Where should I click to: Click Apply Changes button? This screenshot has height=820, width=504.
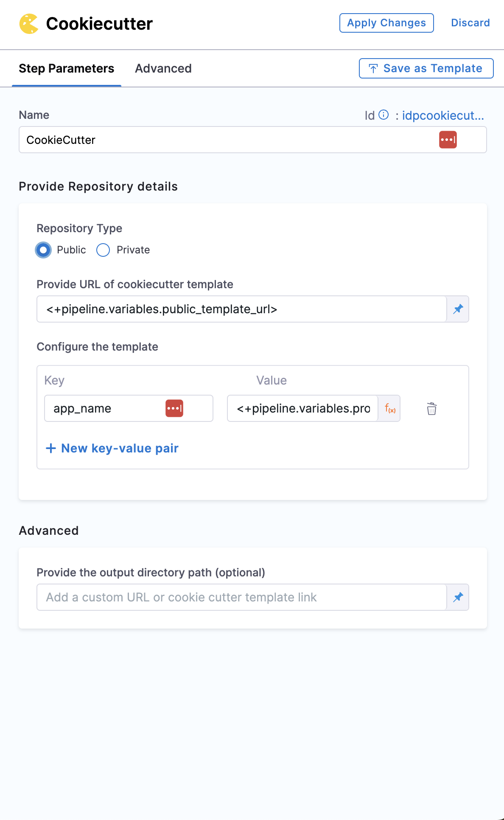(x=386, y=23)
